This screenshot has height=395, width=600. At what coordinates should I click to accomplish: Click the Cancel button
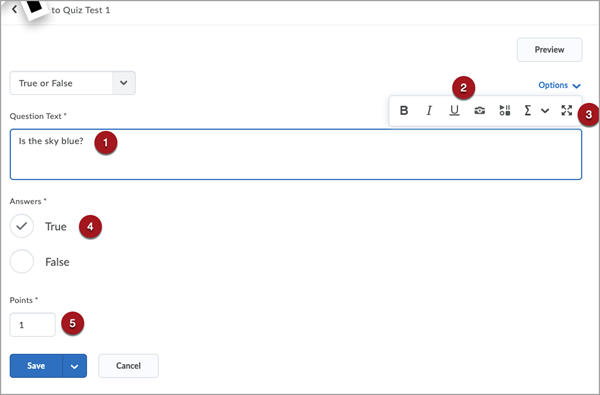click(x=128, y=366)
